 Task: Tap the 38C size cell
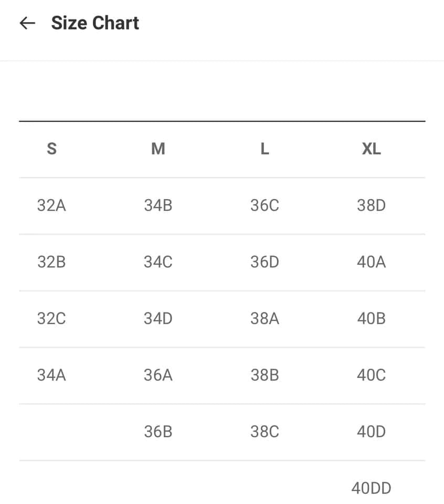coord(265,432)
